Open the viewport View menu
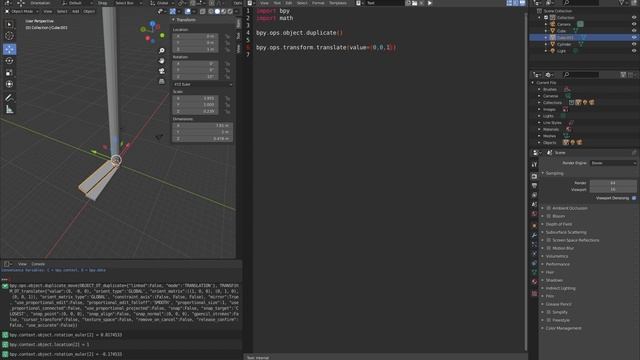 pyautogui.click(x=48, y=11)
